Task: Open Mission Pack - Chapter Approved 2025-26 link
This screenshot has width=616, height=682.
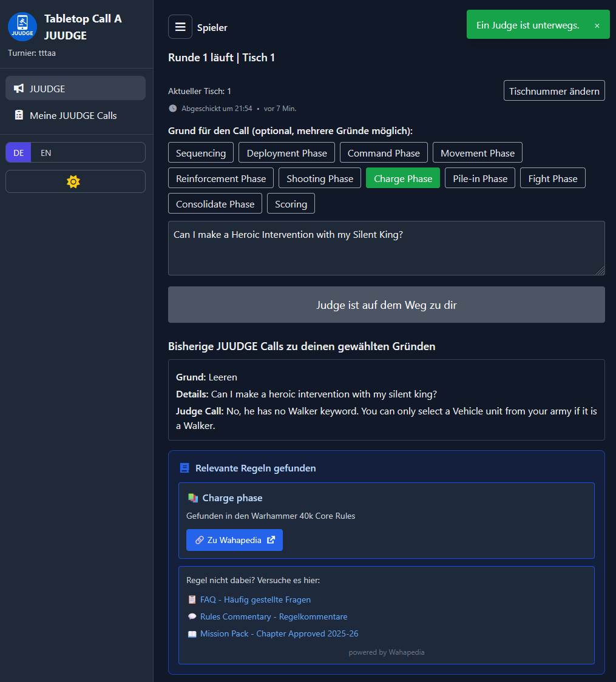Action: click(x=279, y=633)
